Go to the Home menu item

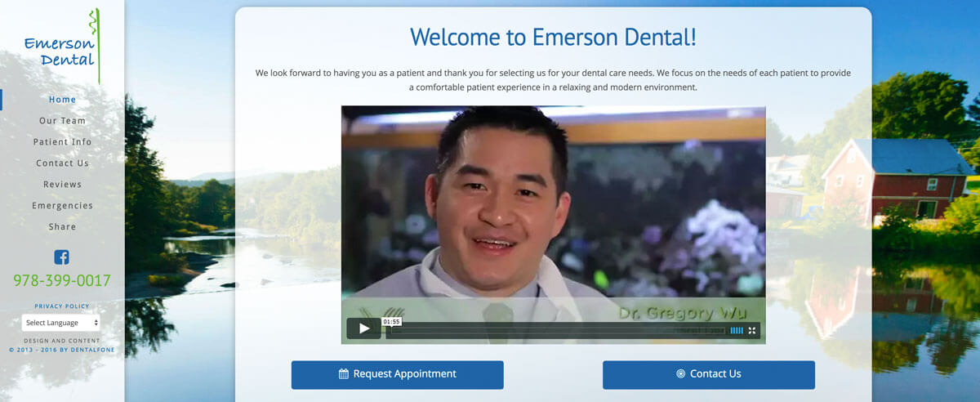62,100
